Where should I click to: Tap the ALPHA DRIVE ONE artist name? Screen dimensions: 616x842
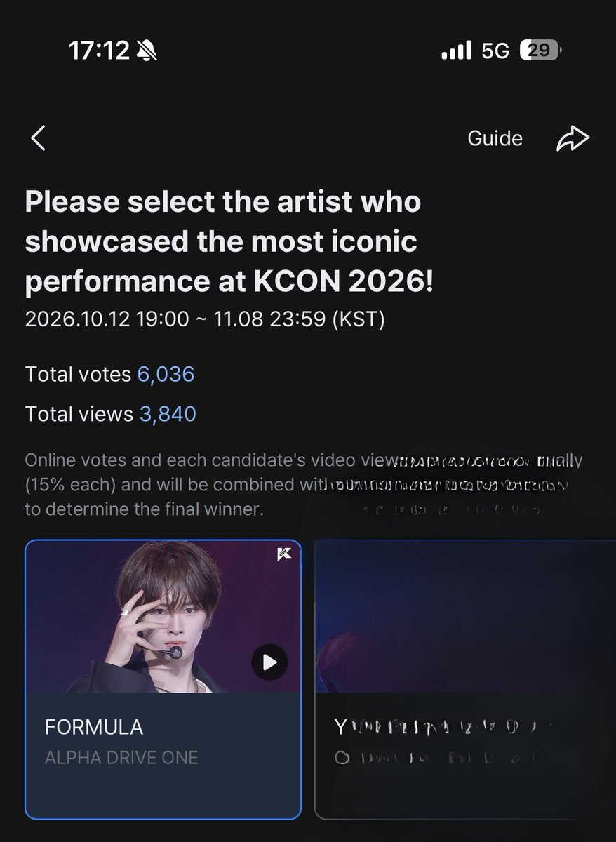tap(121, 758)
